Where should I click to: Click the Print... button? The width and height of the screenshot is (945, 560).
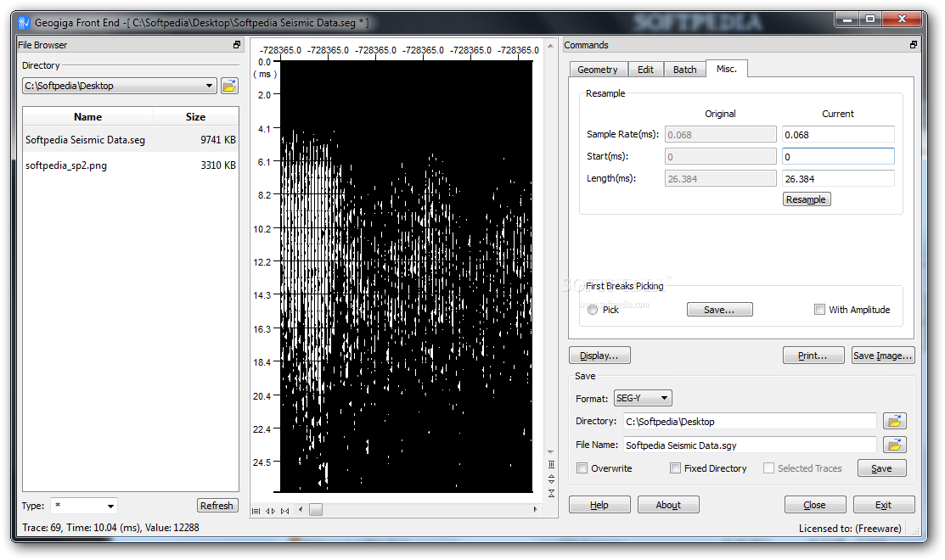point(813,356)
